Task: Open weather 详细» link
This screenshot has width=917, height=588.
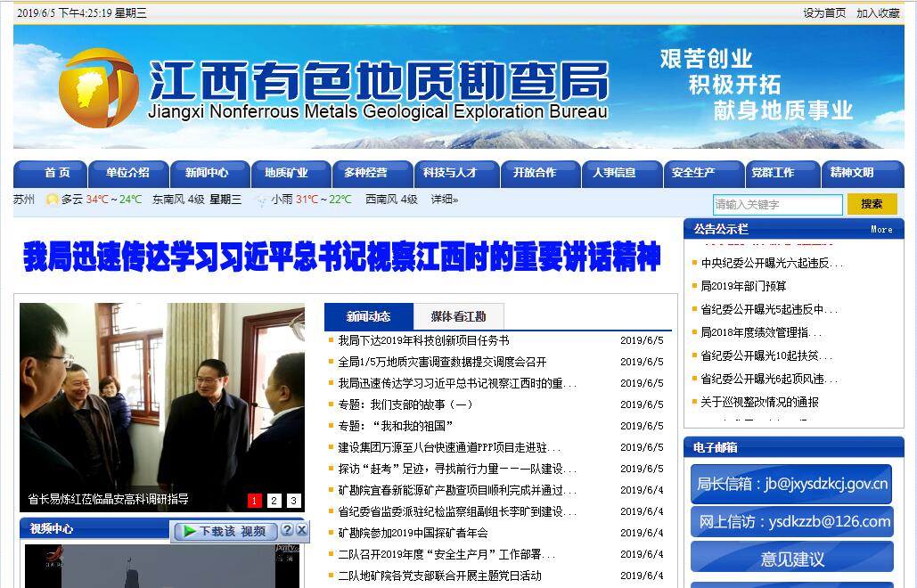Action: click(445, 200)
